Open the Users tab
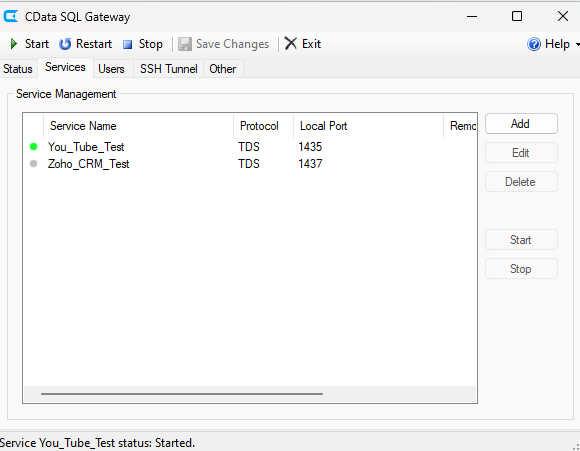The height and width of the screenshot is (451, 580). [x=111, y=69]
